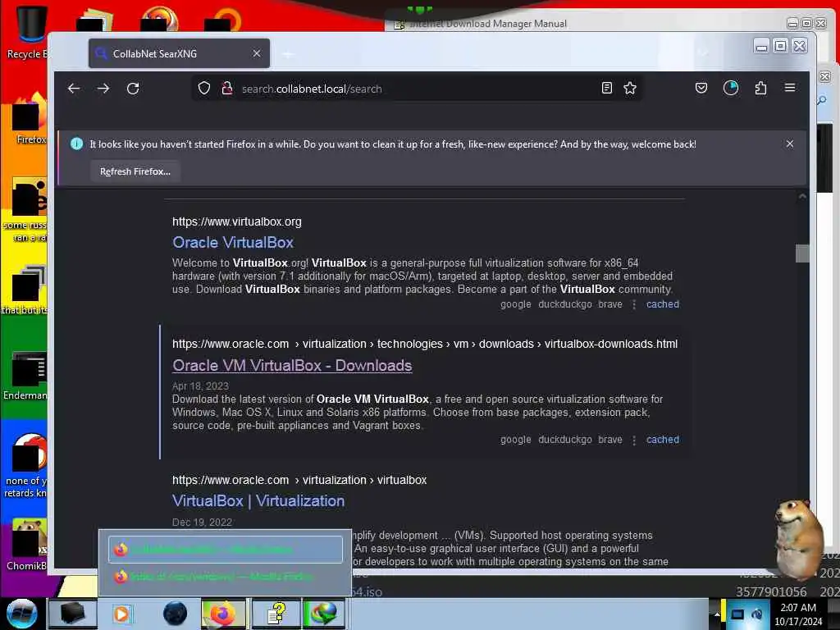Open the Windows Start orb

[21, 614]
